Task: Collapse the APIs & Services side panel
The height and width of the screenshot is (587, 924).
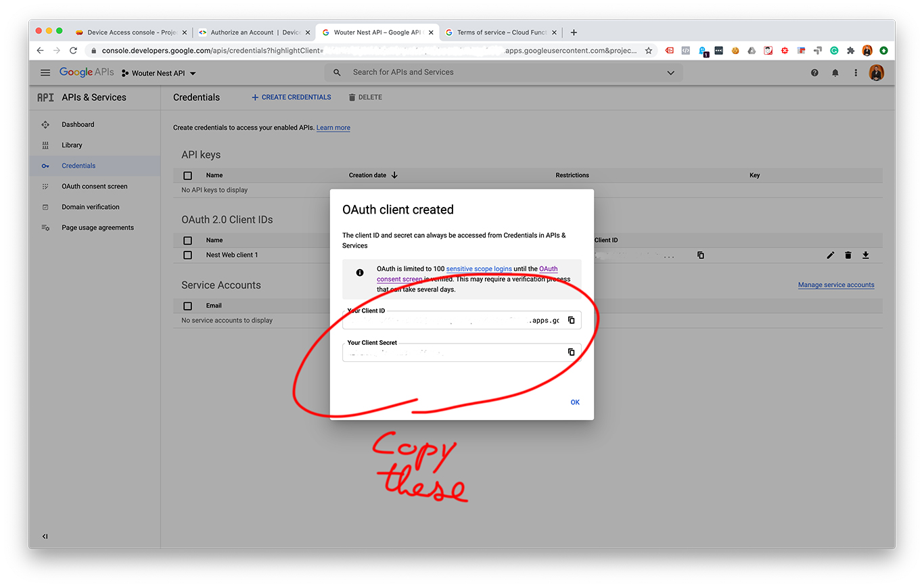Action: click(45, 536)
